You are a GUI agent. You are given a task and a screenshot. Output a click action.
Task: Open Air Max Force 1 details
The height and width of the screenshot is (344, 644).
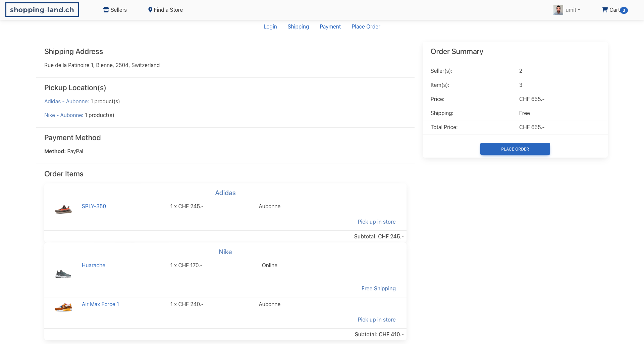tap(100, 304)
